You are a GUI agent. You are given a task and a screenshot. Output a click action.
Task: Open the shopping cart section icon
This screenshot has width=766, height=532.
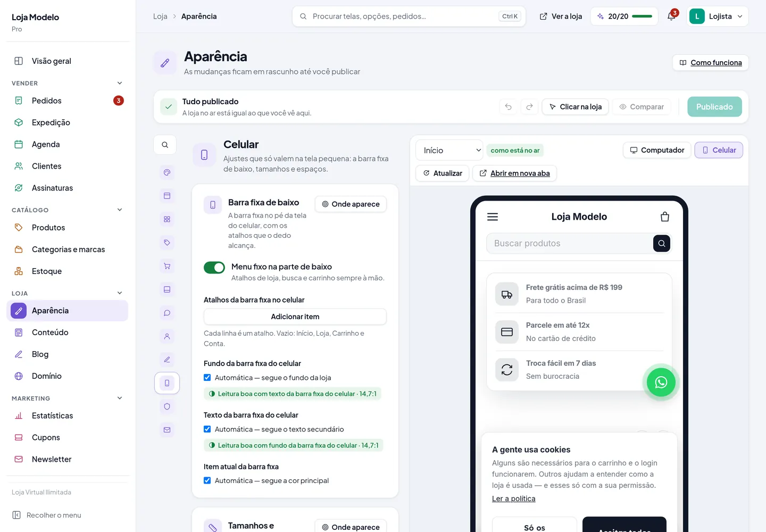[x=167, y=266]
